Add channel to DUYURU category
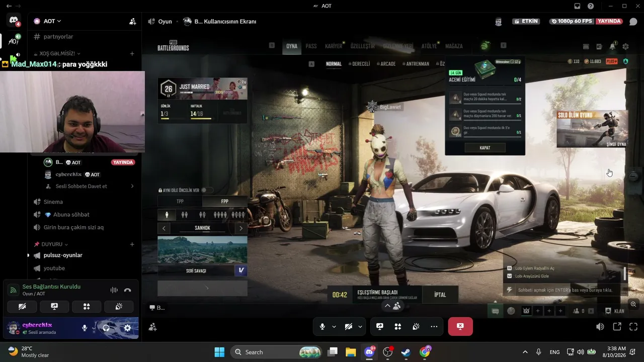The height and width of the screenshot is (362, 644). (x=132, y=244)
